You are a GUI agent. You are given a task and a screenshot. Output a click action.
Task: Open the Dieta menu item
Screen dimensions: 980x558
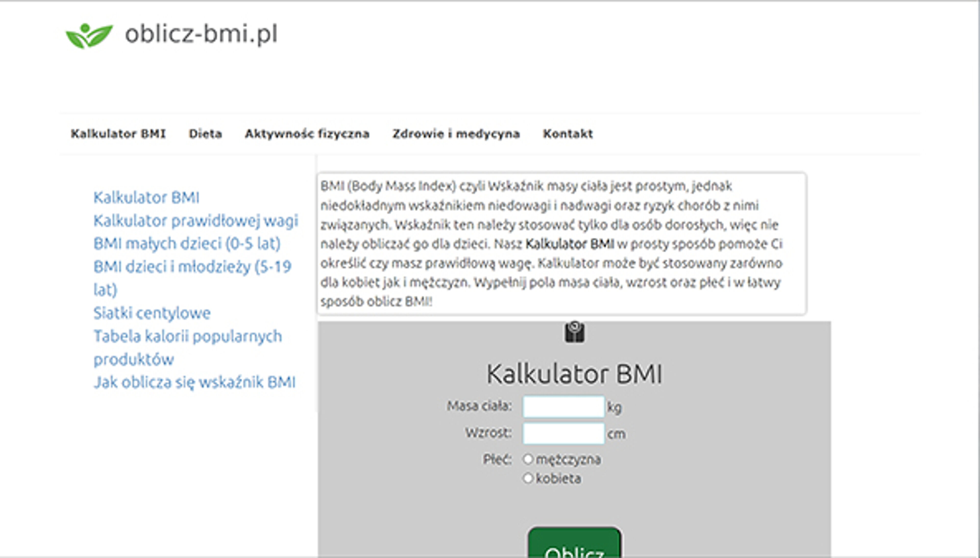click(x=206, y=134)
